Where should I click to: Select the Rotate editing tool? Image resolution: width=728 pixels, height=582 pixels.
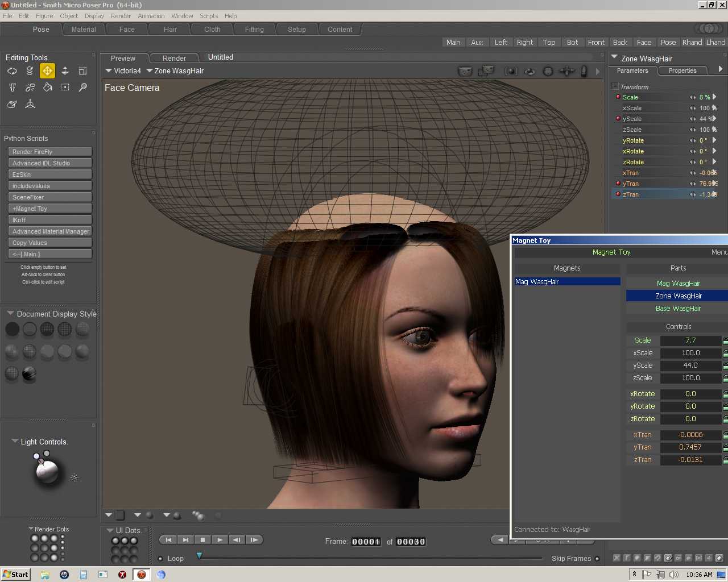coord(12,71)
